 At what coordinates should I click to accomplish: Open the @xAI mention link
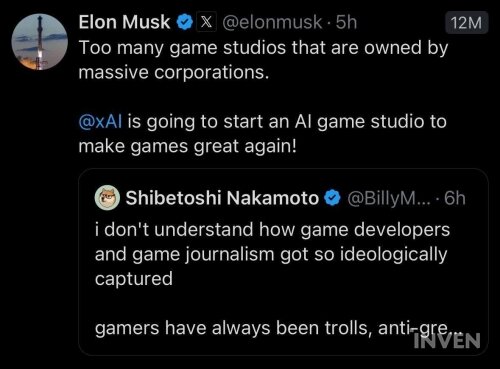pyautogui.click(x=100, y=121)
